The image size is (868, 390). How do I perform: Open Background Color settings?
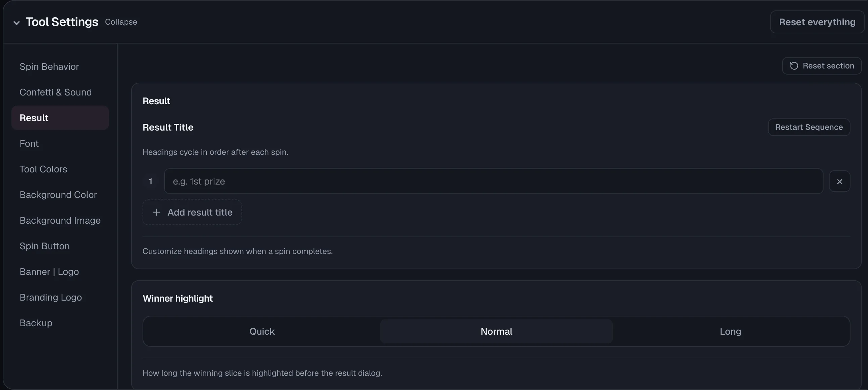60,195
